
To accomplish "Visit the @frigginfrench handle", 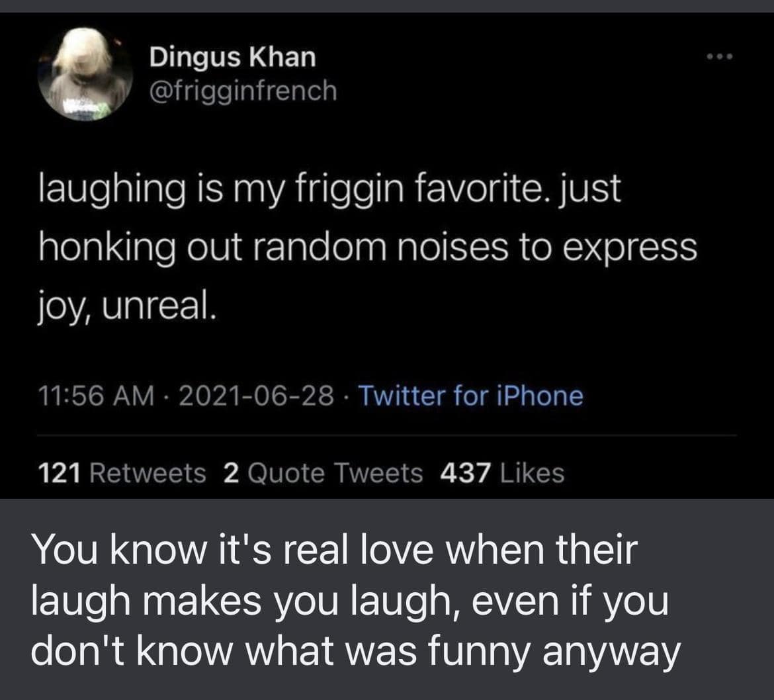I will click(243, 91).
